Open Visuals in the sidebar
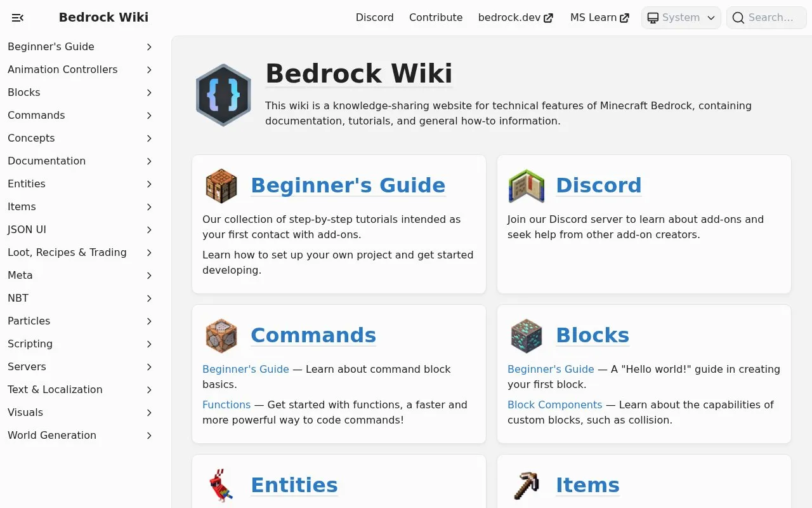812x508 pixels. click(25, 413)
